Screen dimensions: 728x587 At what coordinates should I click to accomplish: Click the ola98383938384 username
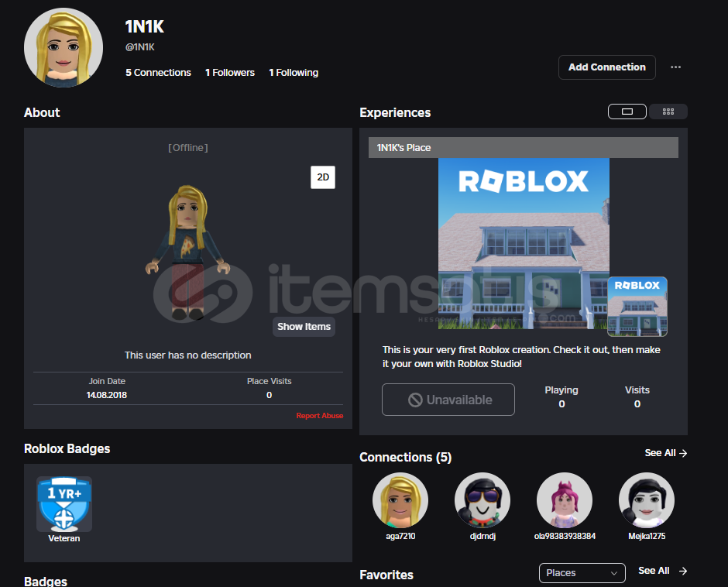(565, 536)
